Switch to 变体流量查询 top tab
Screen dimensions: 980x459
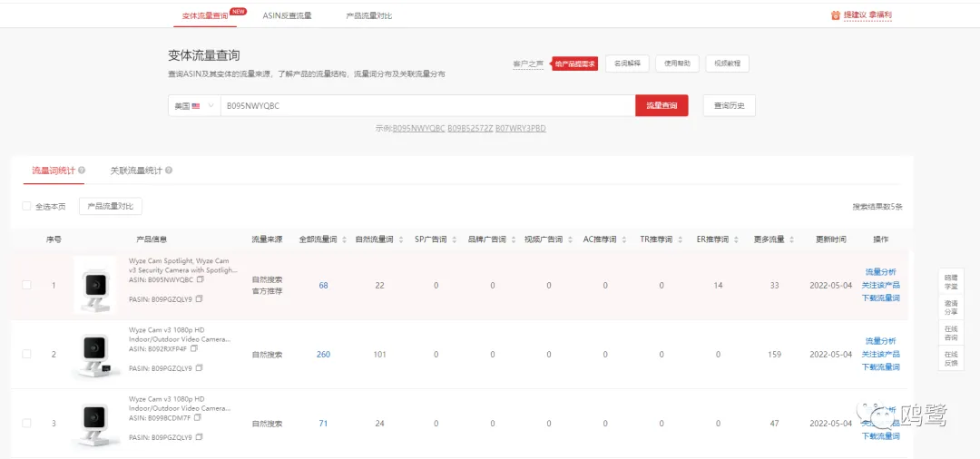[205, 15]
